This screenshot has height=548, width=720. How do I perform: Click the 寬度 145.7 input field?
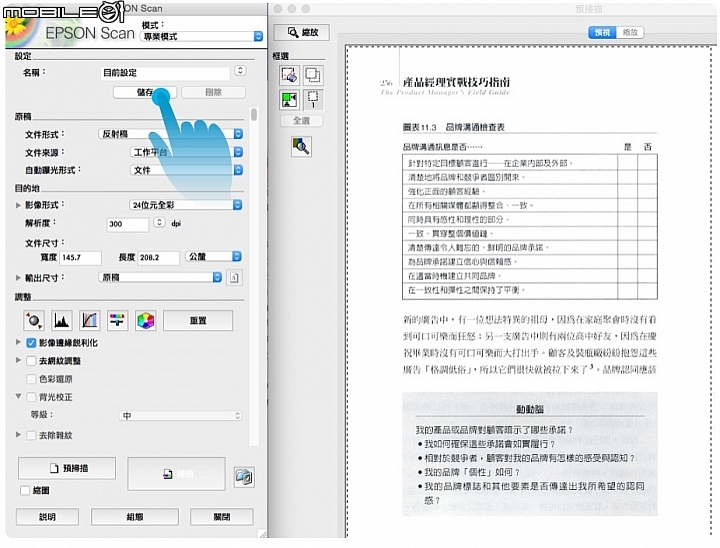80,258
